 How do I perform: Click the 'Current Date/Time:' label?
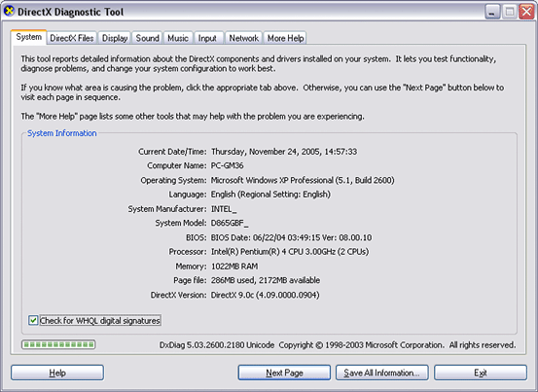172,152
